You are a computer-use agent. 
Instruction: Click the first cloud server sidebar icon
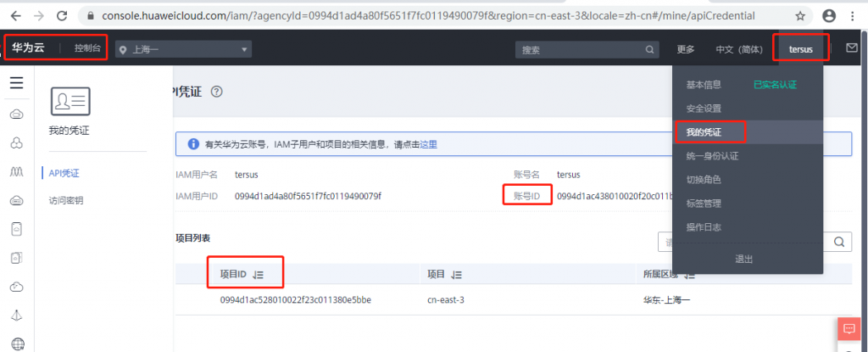[x=17, y=115]
